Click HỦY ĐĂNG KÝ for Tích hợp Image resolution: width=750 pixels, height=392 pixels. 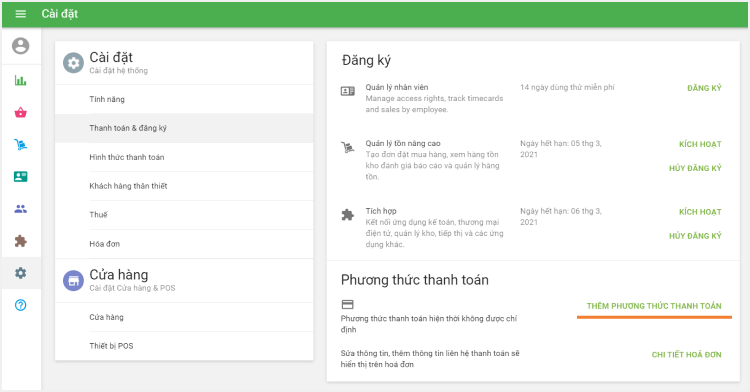point(695,236)
